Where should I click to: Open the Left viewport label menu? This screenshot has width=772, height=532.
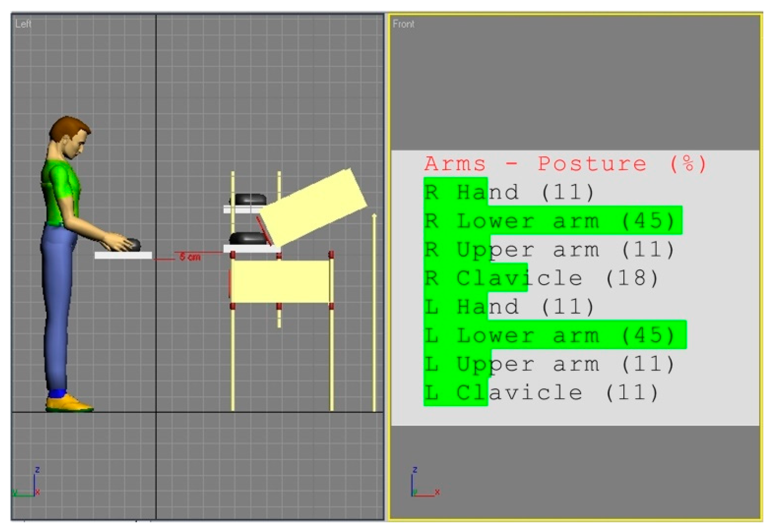point(23,24)
